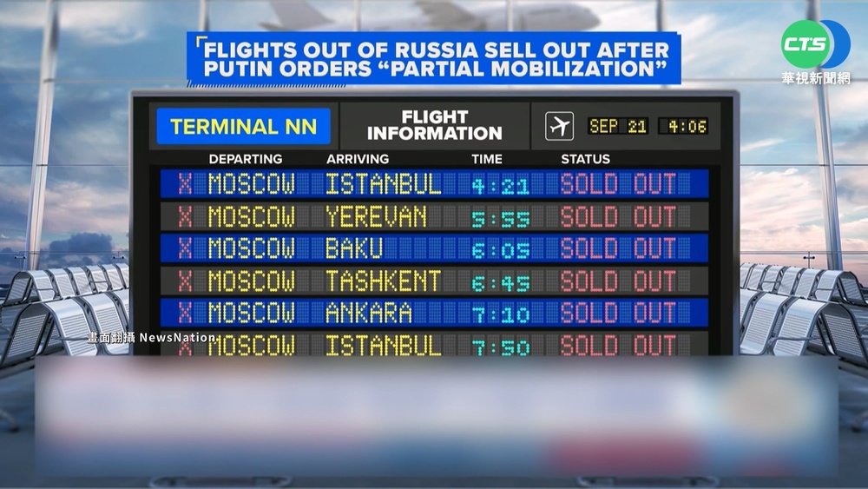This screenshot has width=868, height=489.
Task: Click the DEPARTING column header
Action: pos(246,159)
